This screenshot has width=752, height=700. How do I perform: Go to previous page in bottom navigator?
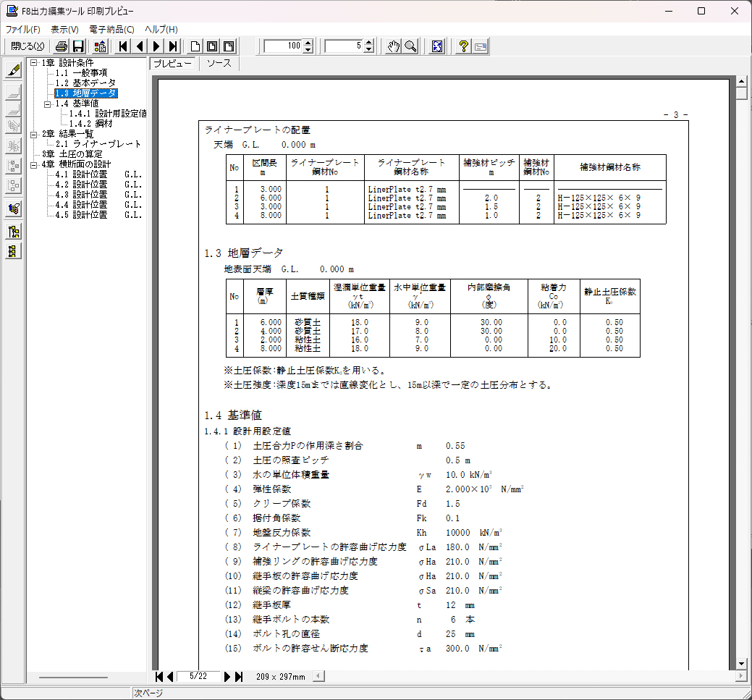pos(170,677)
